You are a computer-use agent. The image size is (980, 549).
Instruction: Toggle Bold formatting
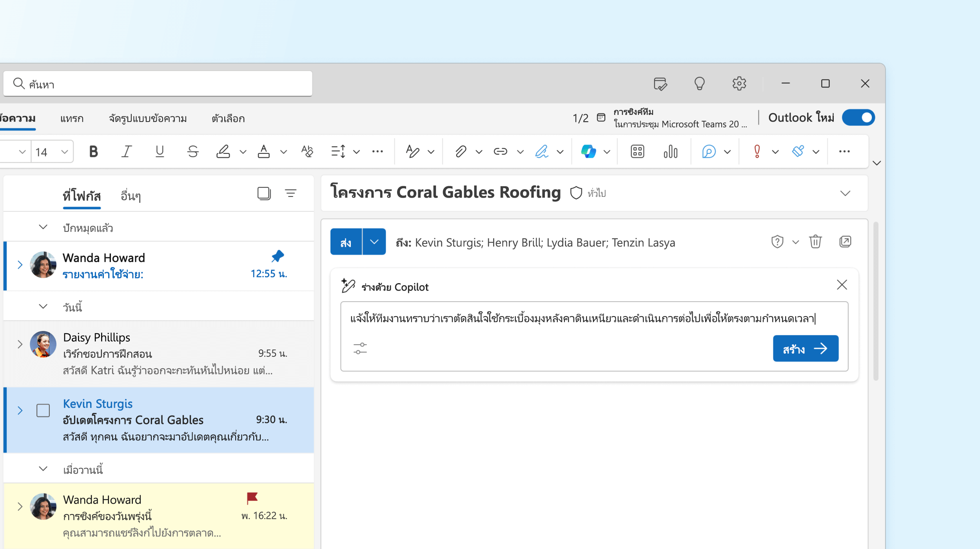93,151
